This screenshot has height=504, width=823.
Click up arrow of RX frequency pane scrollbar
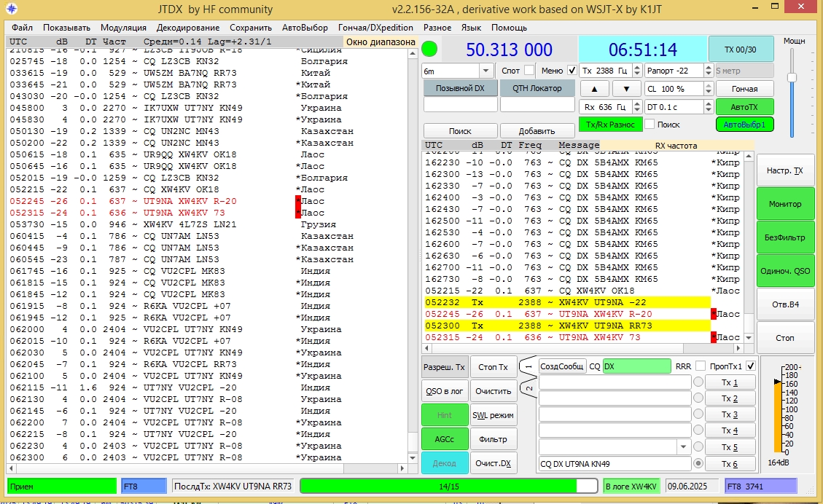(x=749, y=157)
